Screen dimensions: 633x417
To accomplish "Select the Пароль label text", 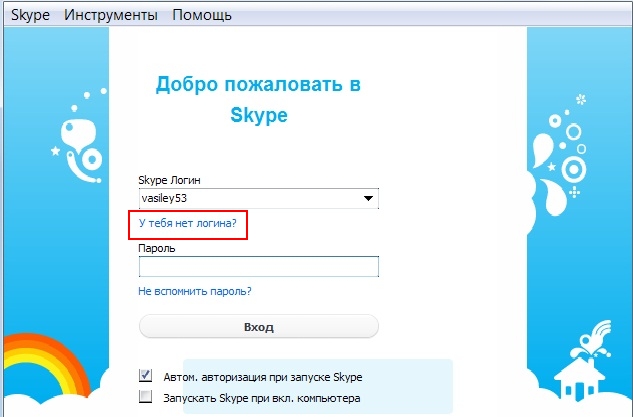I will coord(157,248).
